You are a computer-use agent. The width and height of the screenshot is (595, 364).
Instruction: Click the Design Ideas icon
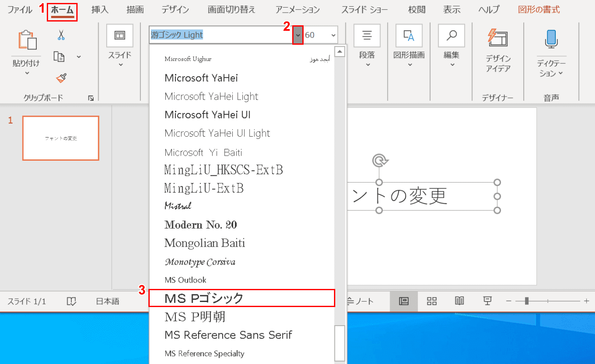pyautogui.click(x=498, y=39)
